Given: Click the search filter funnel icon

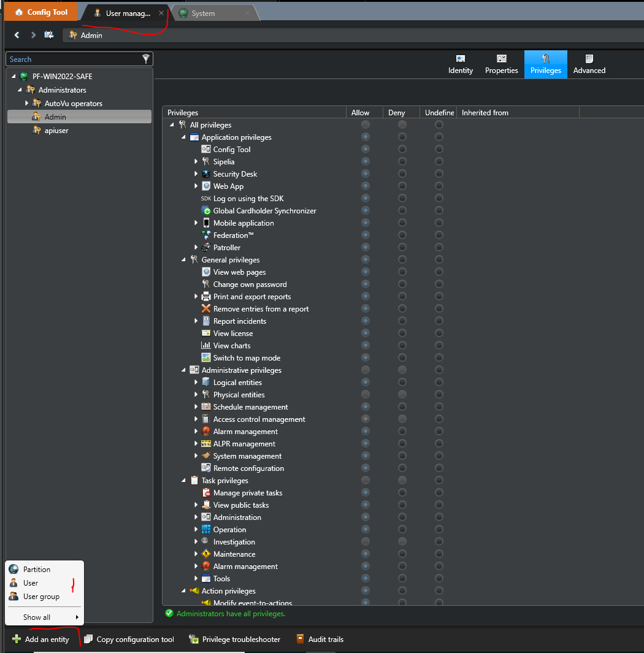Looking at the screenshot, I should click(145, 59).
